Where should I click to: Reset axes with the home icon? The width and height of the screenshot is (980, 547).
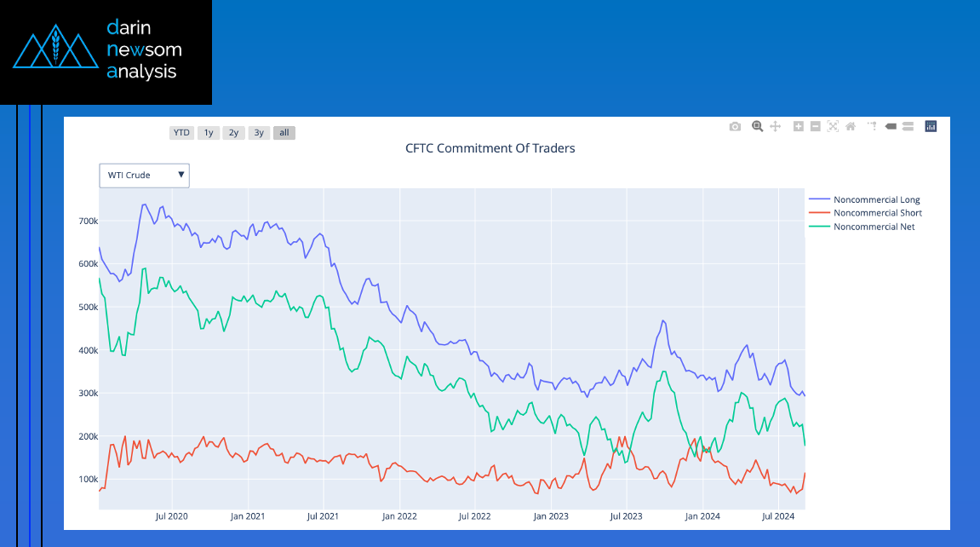[x=850, y=126]
